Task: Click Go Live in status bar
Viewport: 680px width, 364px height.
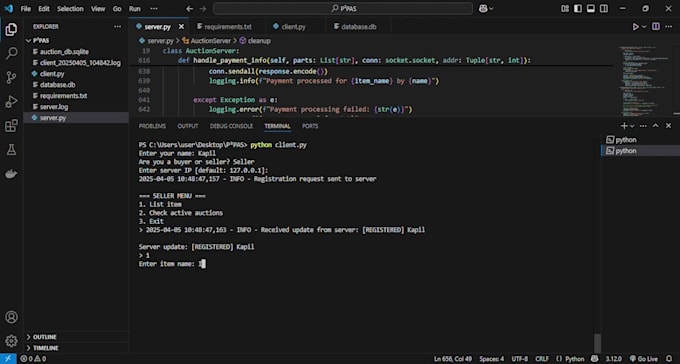Action: coord(644,359)
